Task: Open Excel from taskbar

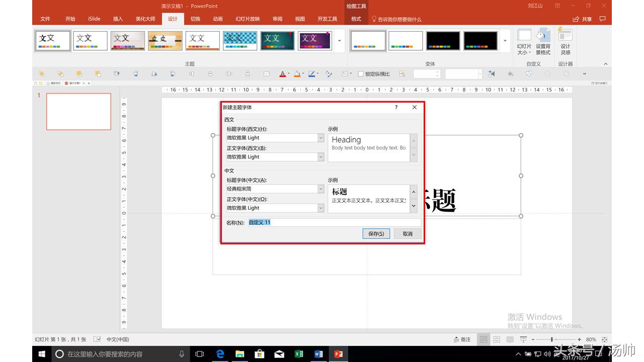Action: [x=299, y=354]
